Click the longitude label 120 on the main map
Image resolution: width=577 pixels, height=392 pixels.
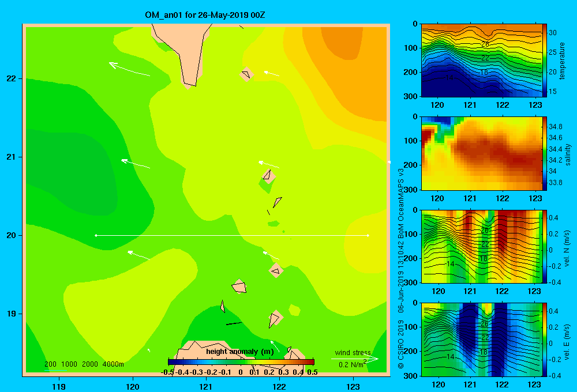(133, 387)
